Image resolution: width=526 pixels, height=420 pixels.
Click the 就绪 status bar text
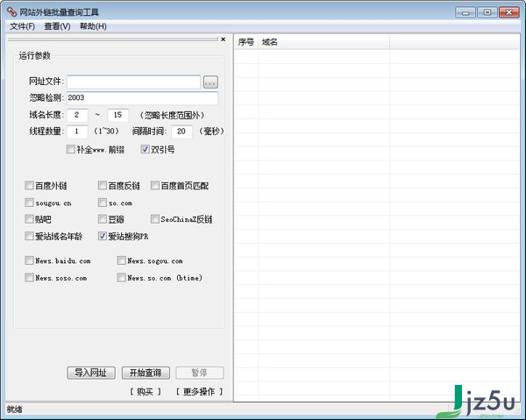pos(14,409)
